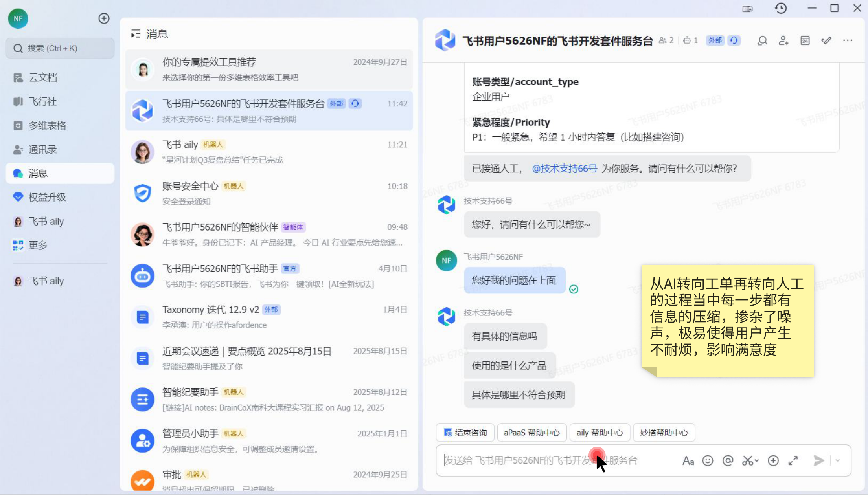868x495 pixels.
Task: Open 权益升级 in the sidebar
Action: click(60, 197)
